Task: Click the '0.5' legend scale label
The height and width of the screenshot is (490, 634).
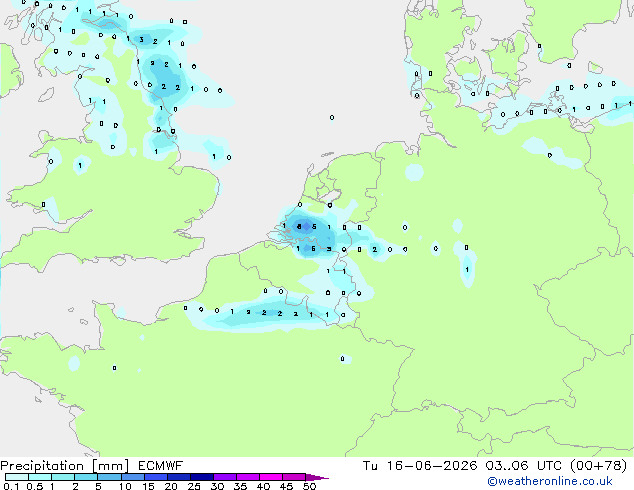Action: tap(35, 486)
